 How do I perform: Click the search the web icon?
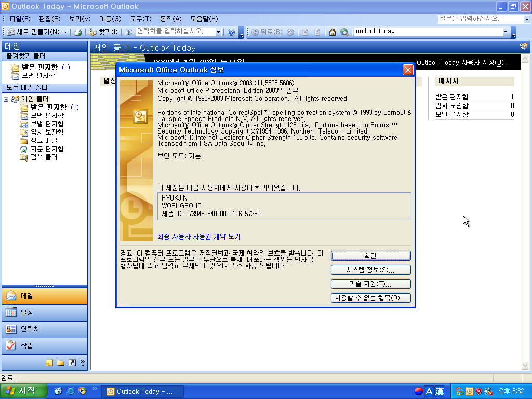click(x=344, y=32)
